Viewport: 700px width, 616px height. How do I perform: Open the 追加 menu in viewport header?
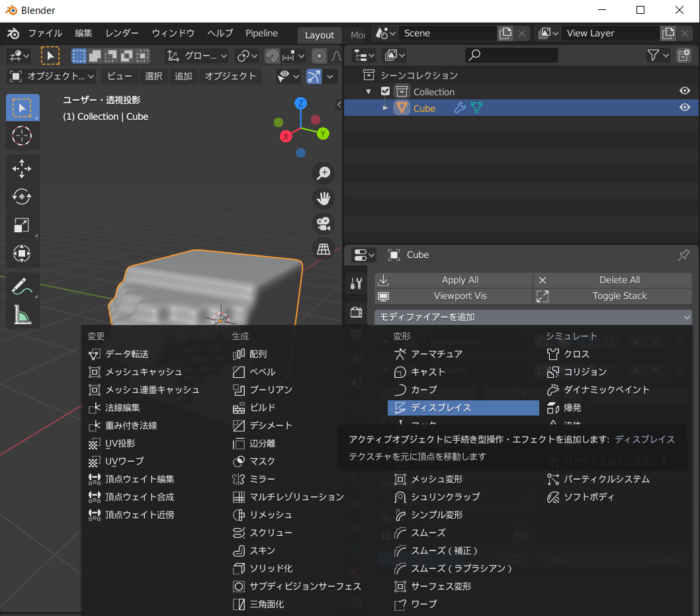183,76
